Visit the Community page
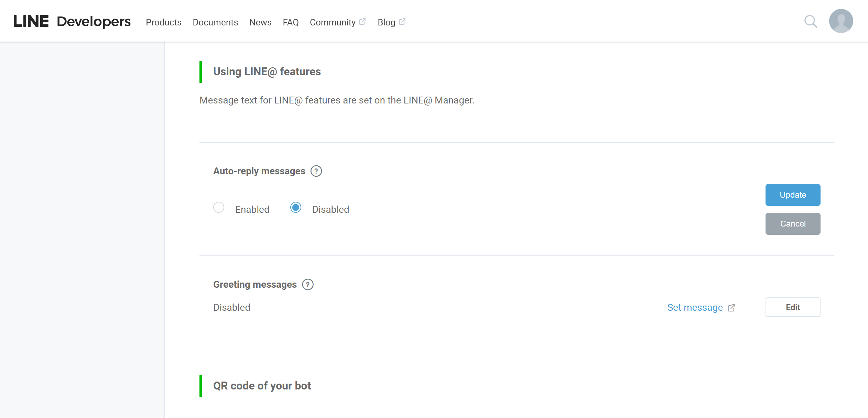Viewport: 868px width, 418px height. pyautogui.click(x=333, y=22)
